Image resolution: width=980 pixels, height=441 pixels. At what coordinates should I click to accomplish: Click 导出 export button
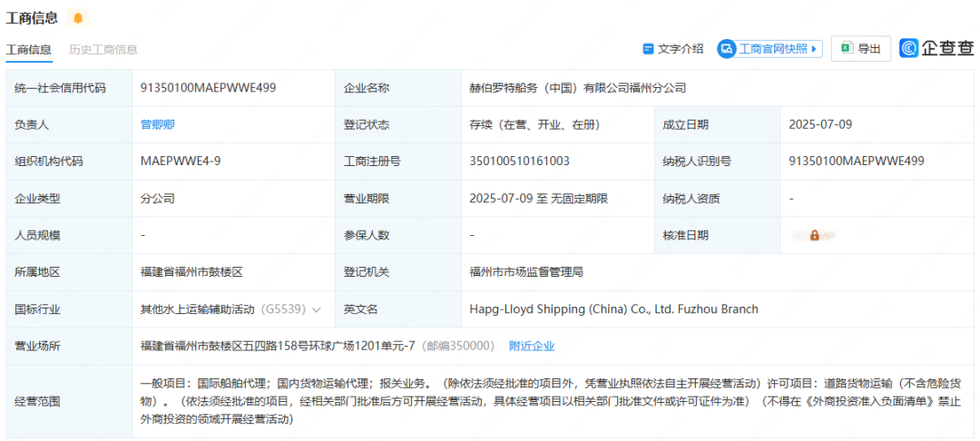pyautogui.click(x=860, y=49)
